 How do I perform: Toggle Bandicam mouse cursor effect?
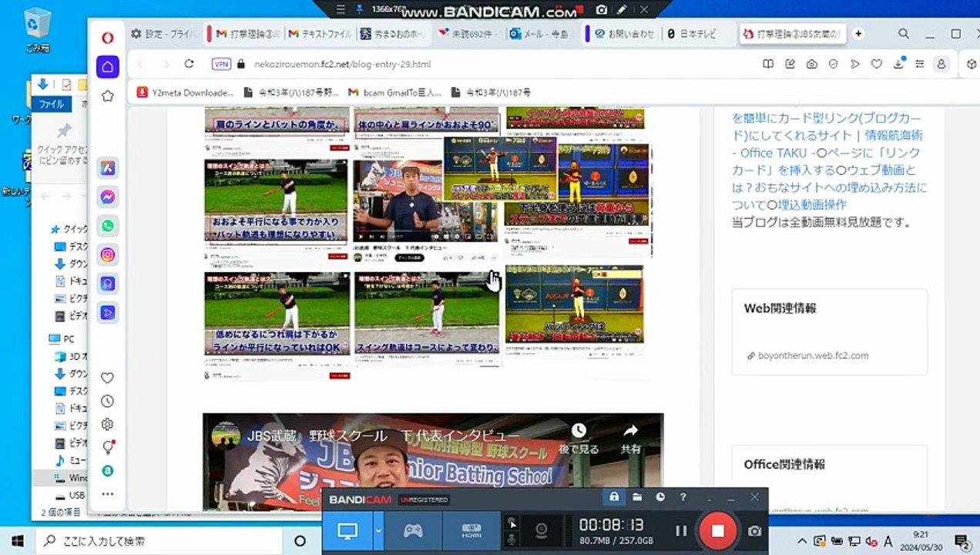click(x=512, y=523)
